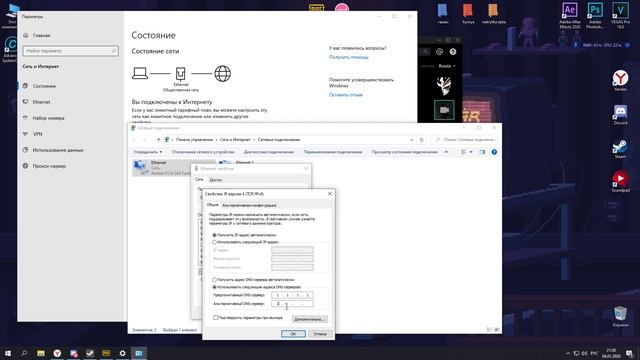Image resolution: width=640 pixels, height=360 pixels.
Task: Show hidden system tray icons
Action: [568, 353]
